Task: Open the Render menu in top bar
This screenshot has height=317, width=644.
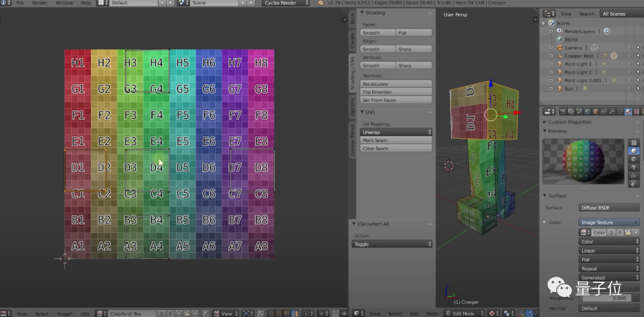Action: coord(39,3)
